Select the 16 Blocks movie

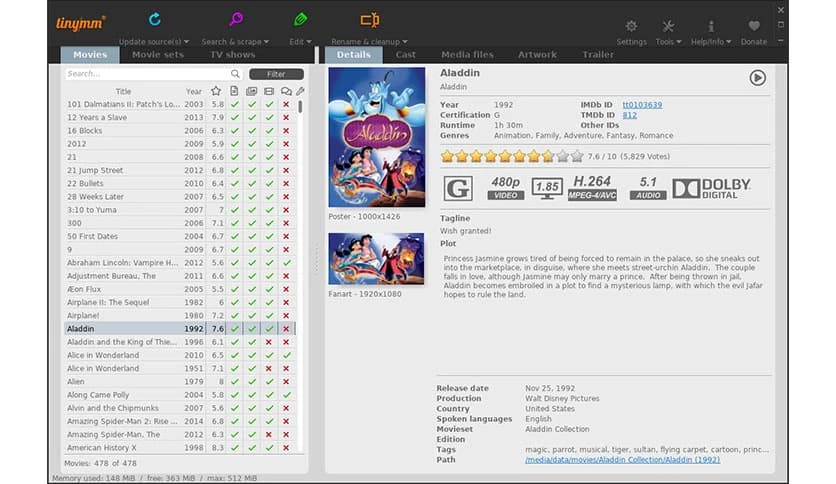(x=180, y=131)
